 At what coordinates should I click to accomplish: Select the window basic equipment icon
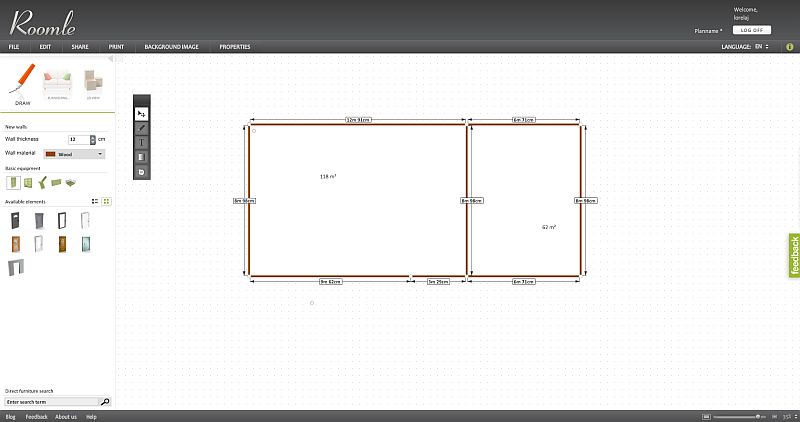tap(28, 183)
